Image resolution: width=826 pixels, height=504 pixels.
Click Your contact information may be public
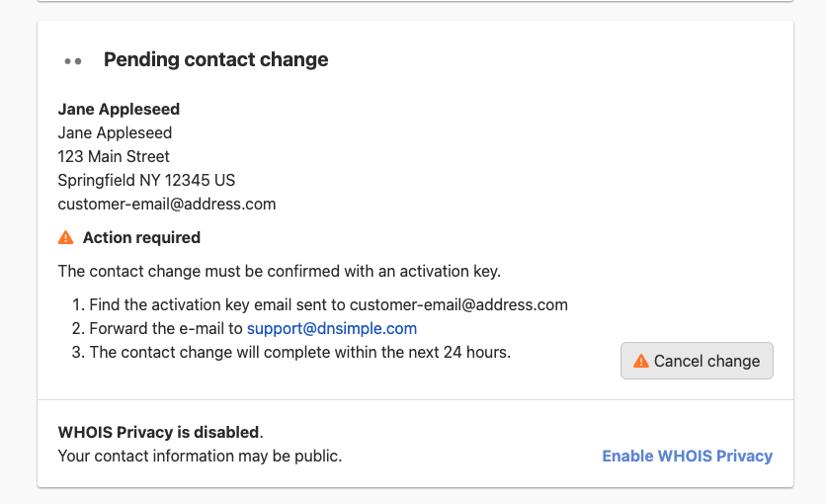click(200, 456)
